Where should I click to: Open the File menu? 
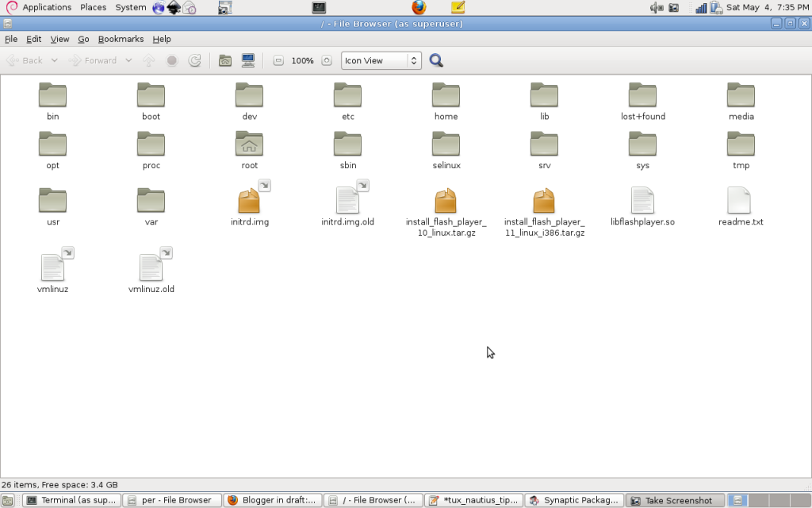point(11,39)
